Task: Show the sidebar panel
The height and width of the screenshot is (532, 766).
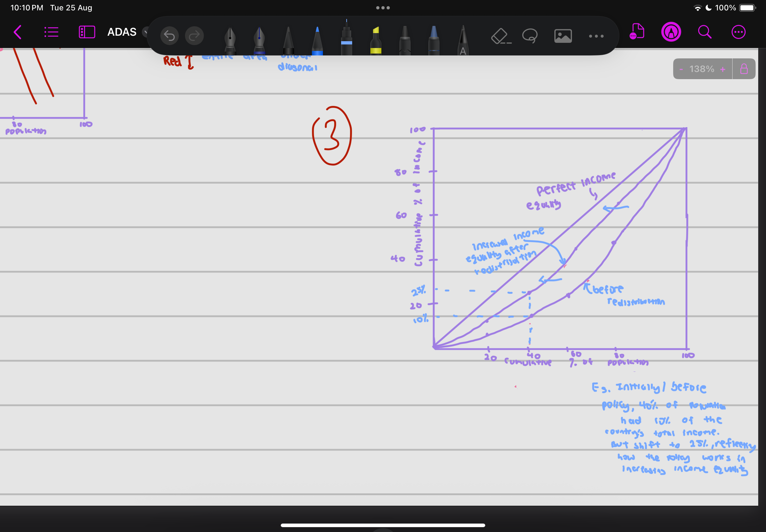Action: pyautogui.click(x=87, y=32)
